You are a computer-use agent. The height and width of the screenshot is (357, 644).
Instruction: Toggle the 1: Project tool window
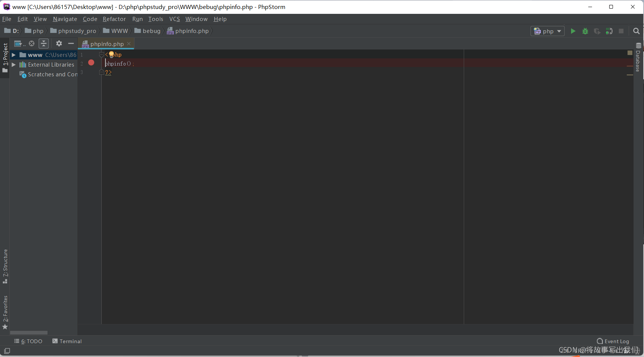point(5,58)
